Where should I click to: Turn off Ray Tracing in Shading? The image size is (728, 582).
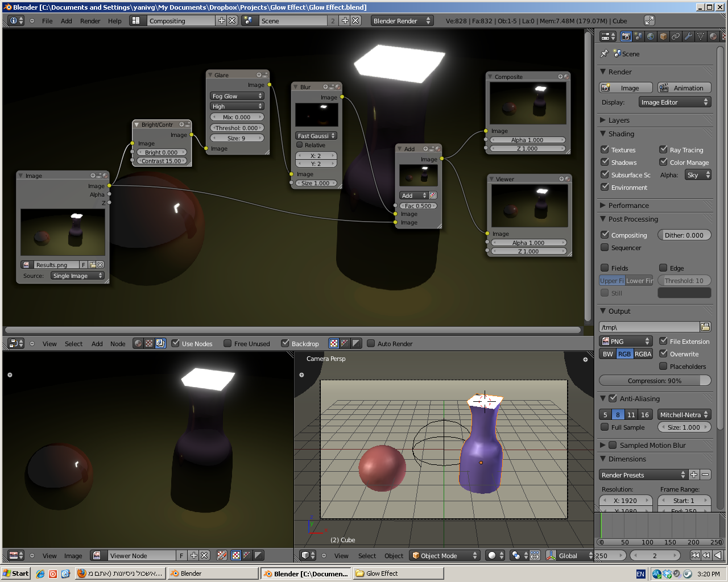pyautogui.click(x=663, y=149)
